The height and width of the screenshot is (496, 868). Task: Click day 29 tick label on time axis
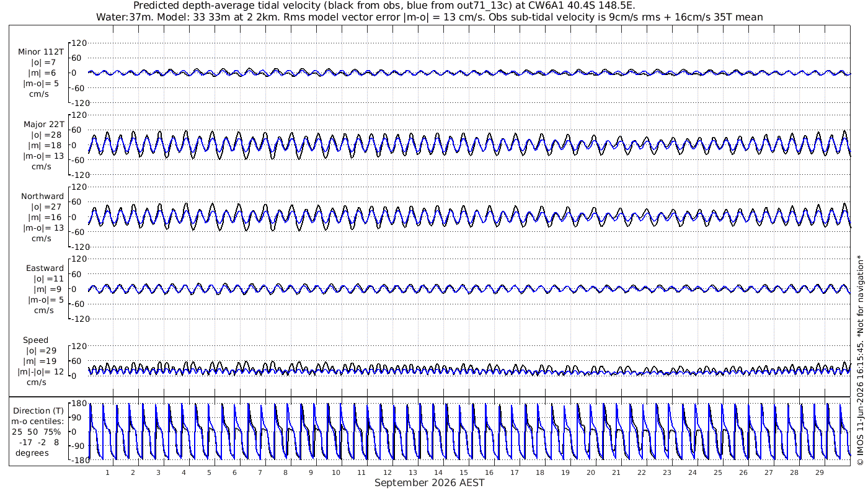coord(819,472)
